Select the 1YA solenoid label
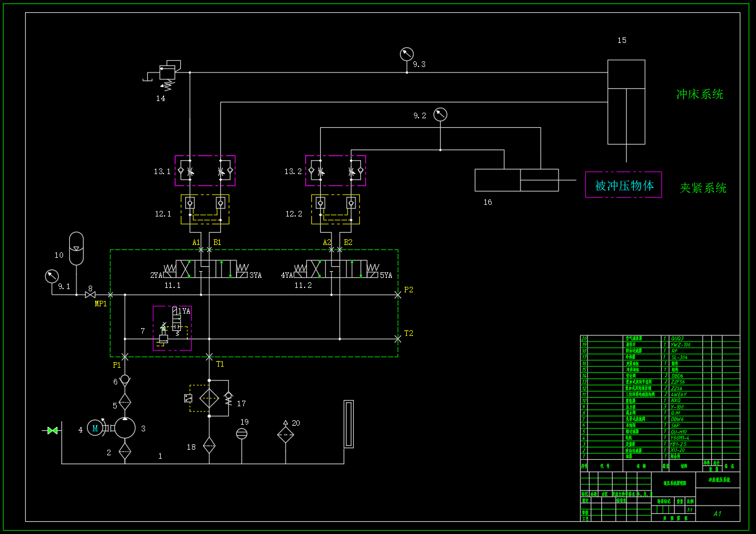The width and height of the screenshot is (756, 534). 184,311
